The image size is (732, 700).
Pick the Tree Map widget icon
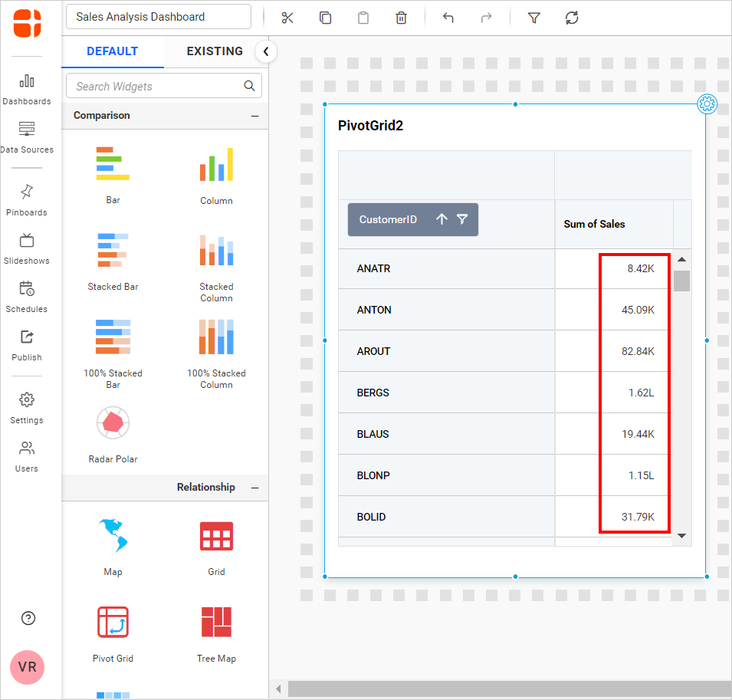[x=216, y=623]
